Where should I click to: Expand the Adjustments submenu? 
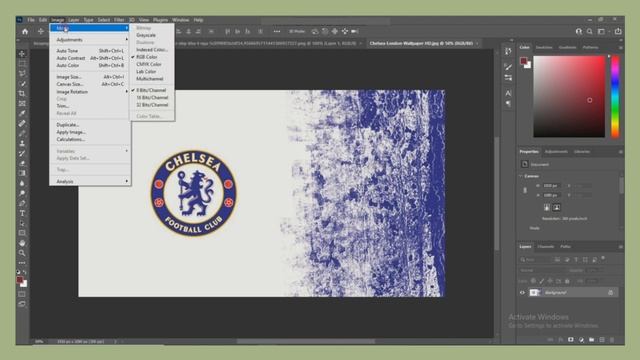click(90, 40)
